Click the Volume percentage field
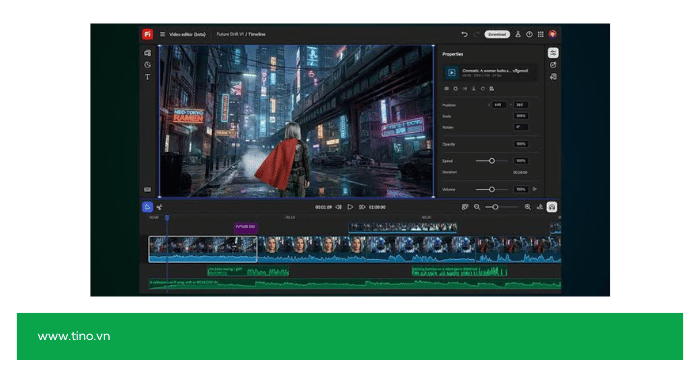Screen dimensions: 700x375 pos(521,189)
